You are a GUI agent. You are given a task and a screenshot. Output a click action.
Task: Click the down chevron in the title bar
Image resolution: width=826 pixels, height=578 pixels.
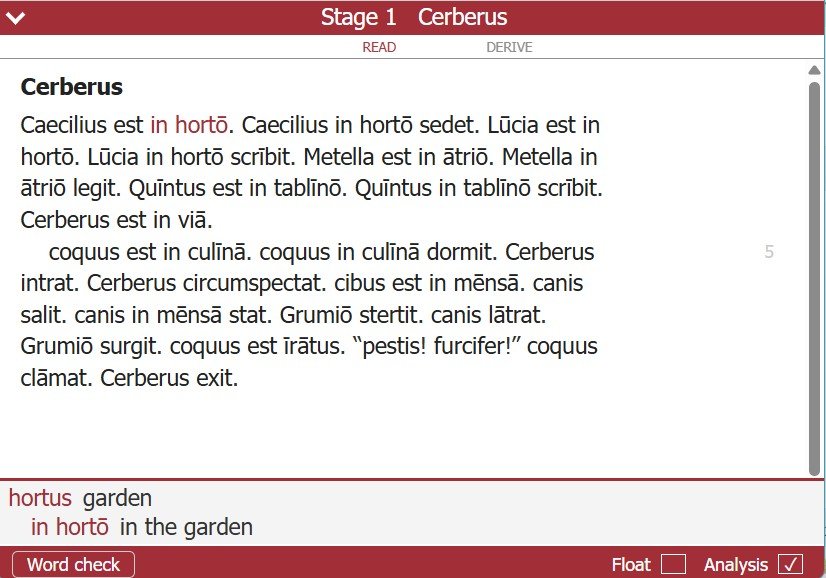(15, 17)
